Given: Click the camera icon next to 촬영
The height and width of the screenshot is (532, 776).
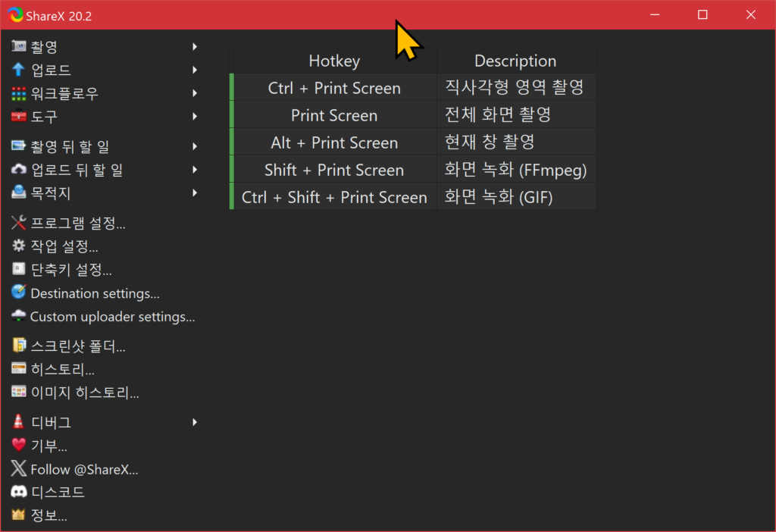Looking at the screenshot, I should [19, 46].
